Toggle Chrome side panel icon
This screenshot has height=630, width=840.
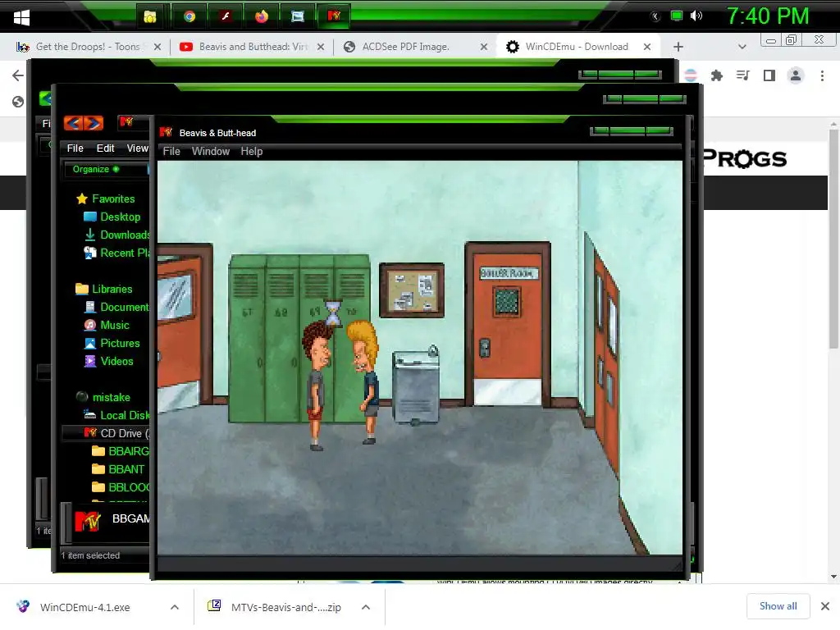769,75
